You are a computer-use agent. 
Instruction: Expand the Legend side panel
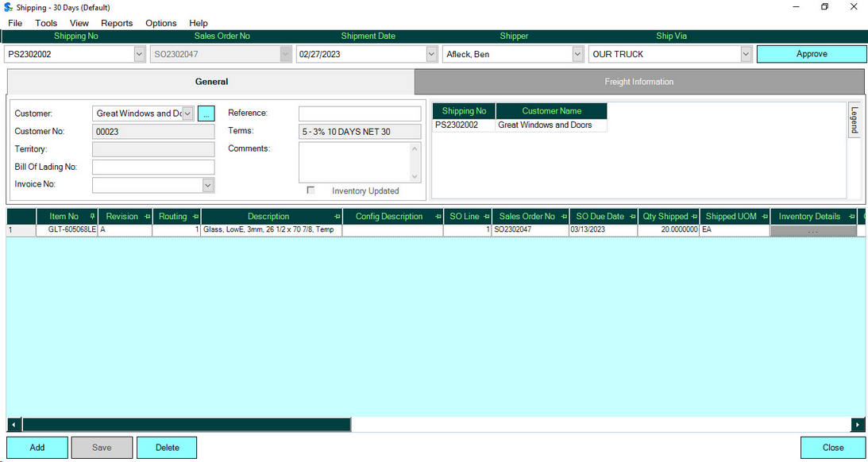(854, 119)
